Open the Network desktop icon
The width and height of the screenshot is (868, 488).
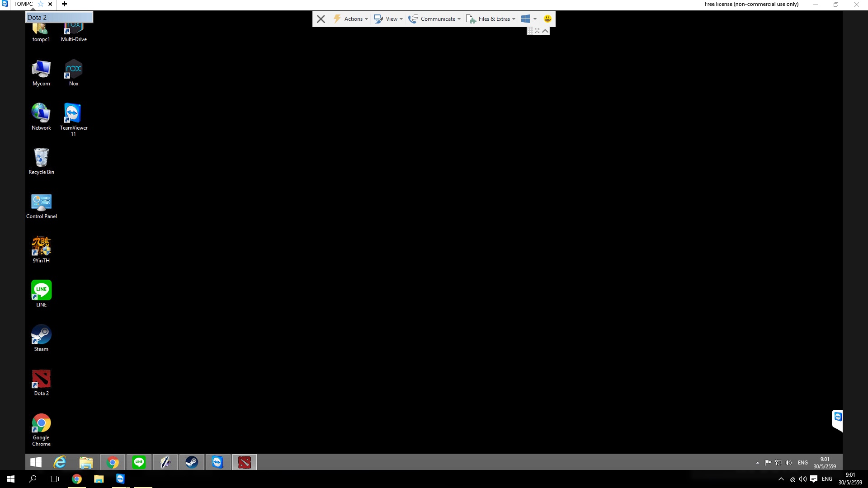click(41, 117)
